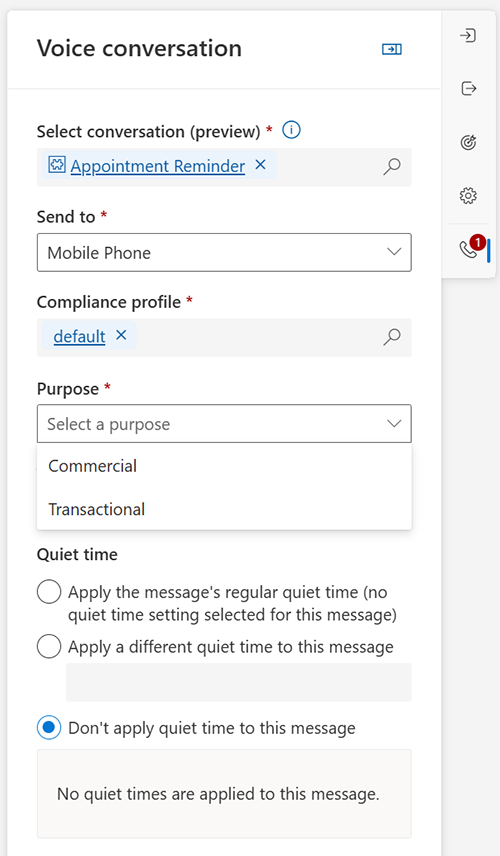Image resolution: width=500 pixels, height=856 pixels.
Task: Open the goal target icon in the sidebar
Action: click(x=468, y=142)
